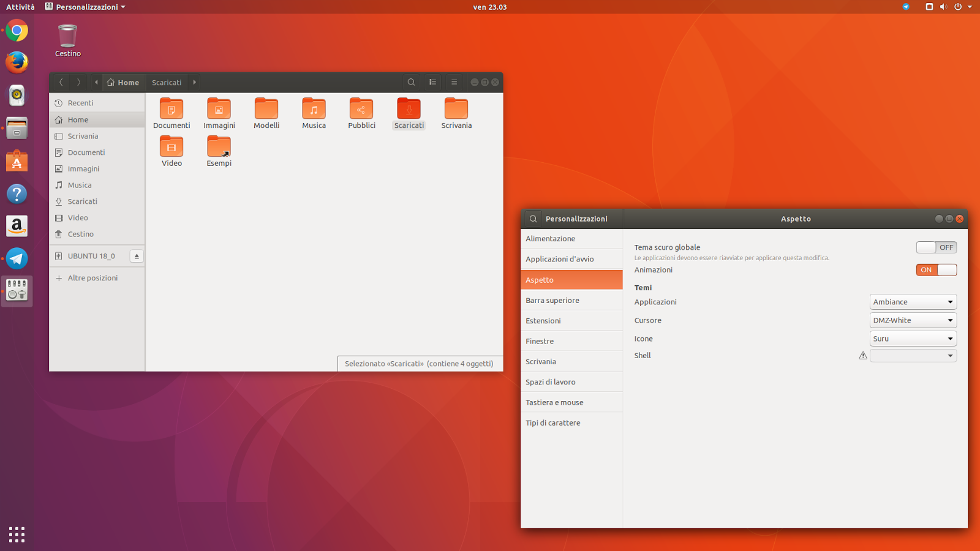Click the volume icon in top bar
Viewport: 980px width, 551px height.
[x=943, y=7]
